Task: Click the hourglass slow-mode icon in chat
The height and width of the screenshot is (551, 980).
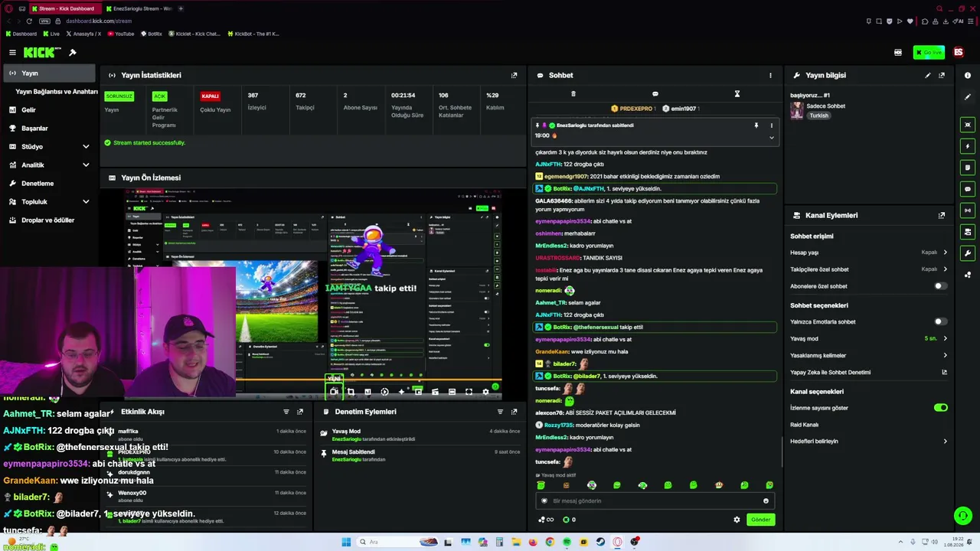Action: pyautogui.click(x=737, y=94)
